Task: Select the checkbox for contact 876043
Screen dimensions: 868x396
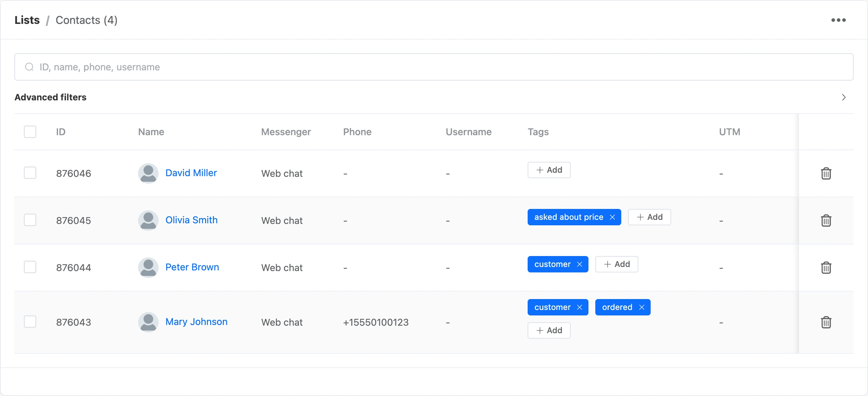Action: [x=30, y=322]
